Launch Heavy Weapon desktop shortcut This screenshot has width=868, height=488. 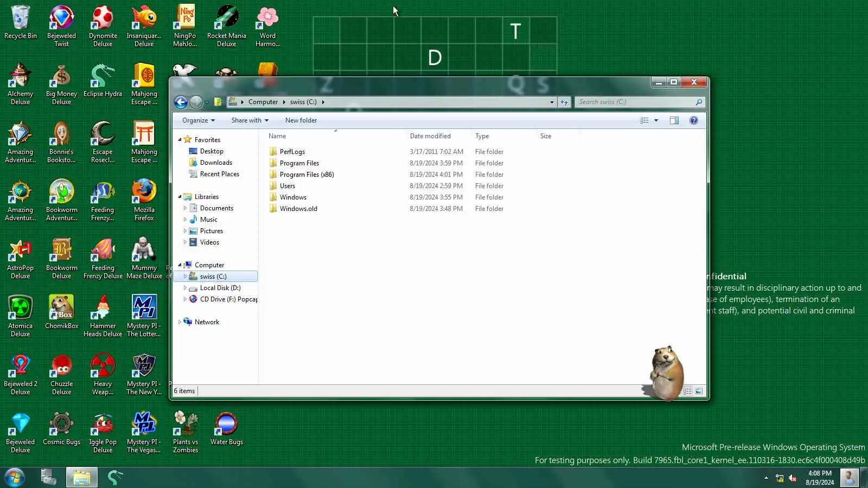point(103,374)
